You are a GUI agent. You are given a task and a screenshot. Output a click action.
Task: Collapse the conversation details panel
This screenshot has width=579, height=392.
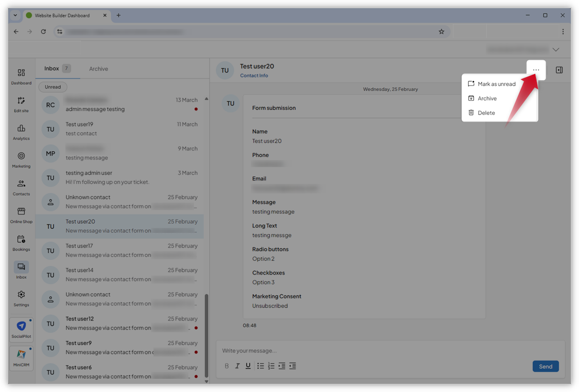click(x=559, y=70)
